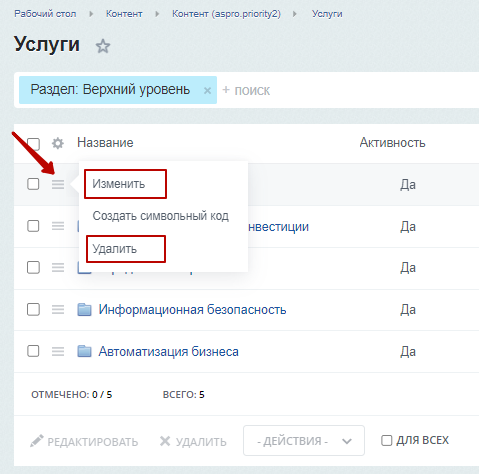Toggle the select-all checkbox in header
Screen dimensions: 479x474
[x=33, y=144]
